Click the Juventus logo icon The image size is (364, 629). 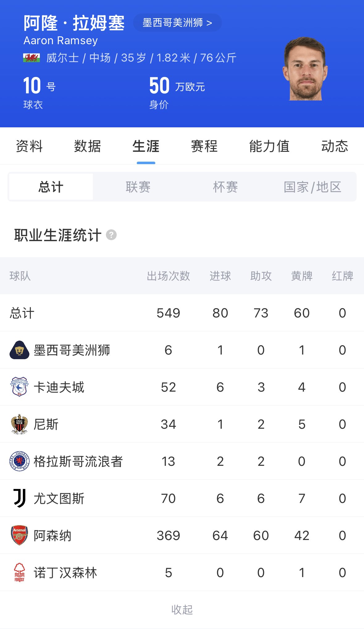click(19, 498)
